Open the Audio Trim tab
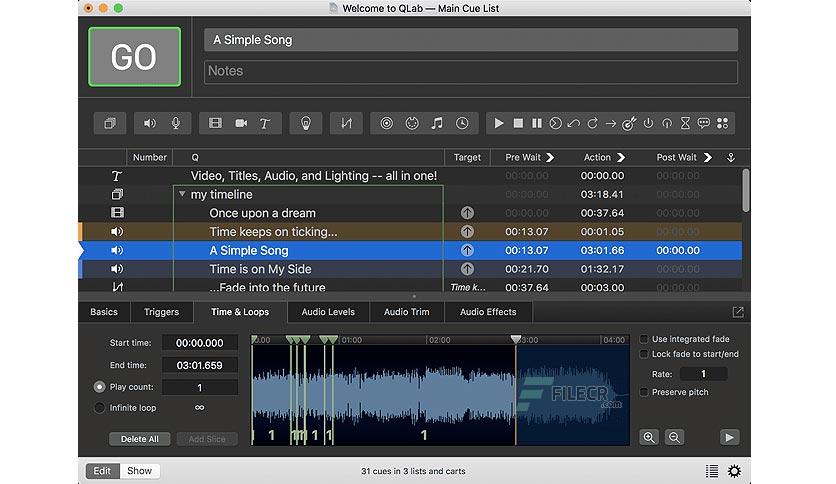 [x=407, y=312]
